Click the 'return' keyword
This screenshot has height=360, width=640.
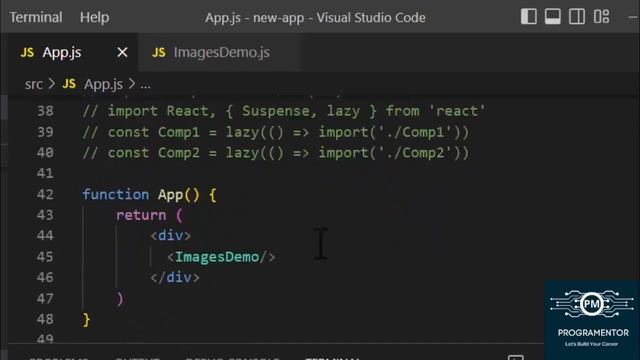(141, 215)
